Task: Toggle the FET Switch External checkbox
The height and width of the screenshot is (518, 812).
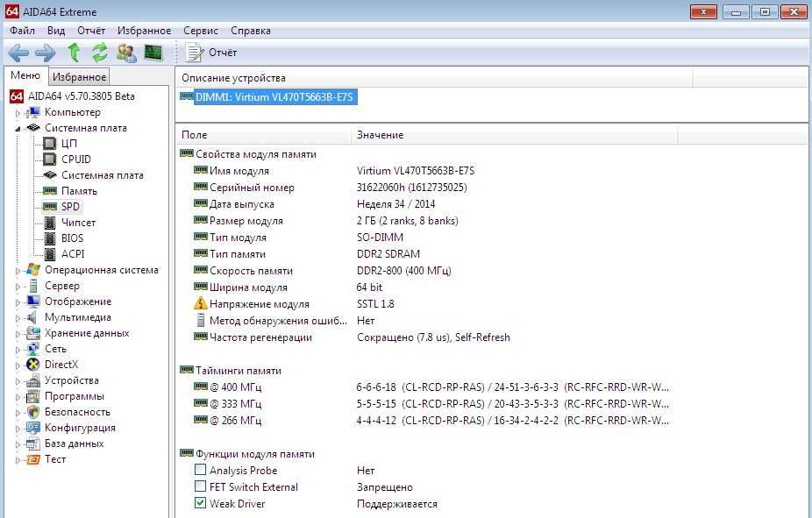Action: (200, 486)
